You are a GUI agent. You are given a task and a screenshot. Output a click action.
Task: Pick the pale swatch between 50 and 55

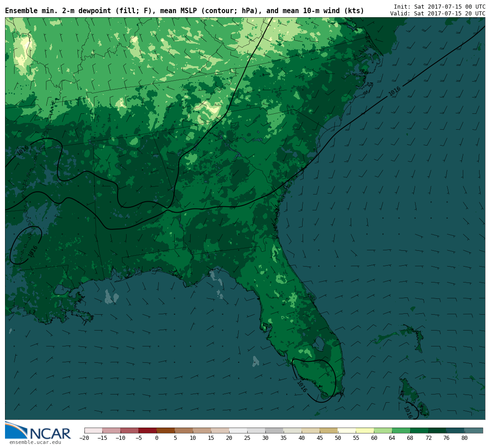(347, 430)
